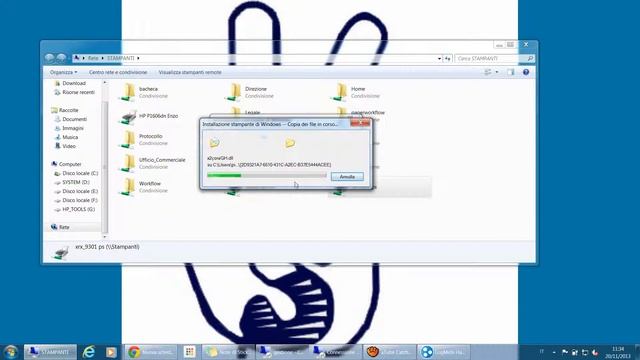Select the Ufficio_Commerciale shared folder icon
This screenshot has height=360, width=640.
[x=128, y=163]
